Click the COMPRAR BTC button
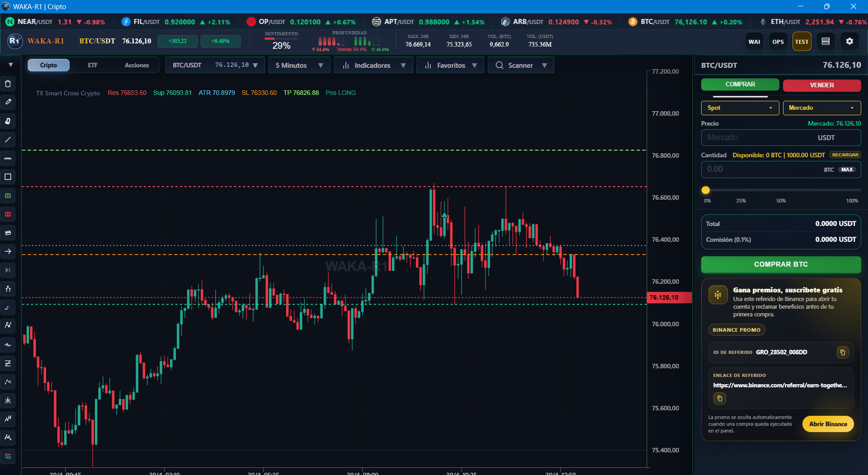 (x=781, y=264)
